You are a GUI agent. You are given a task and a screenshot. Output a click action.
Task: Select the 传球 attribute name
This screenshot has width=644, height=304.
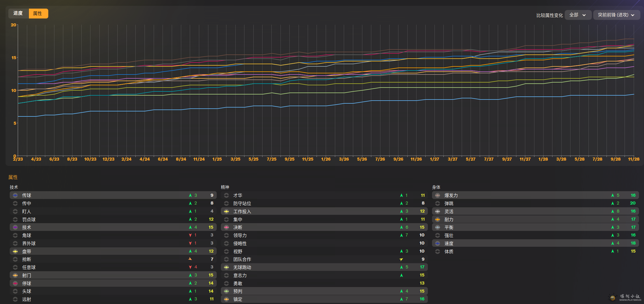[x=27, y=195]
